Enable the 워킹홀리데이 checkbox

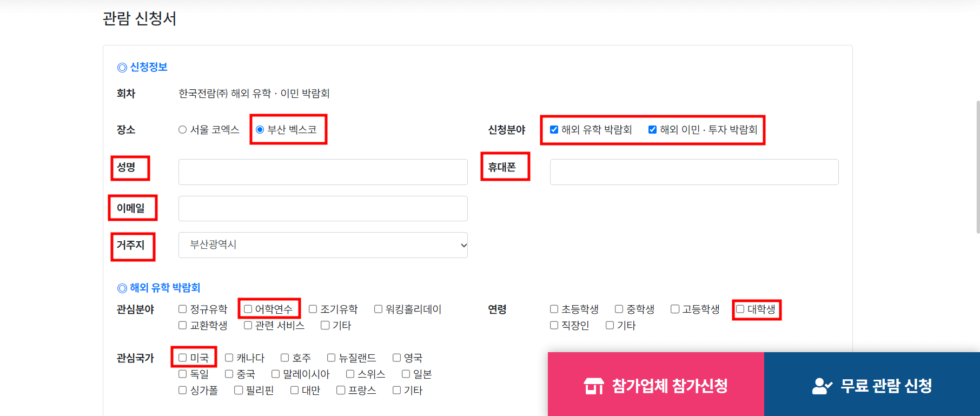click(x=378, y=308)
